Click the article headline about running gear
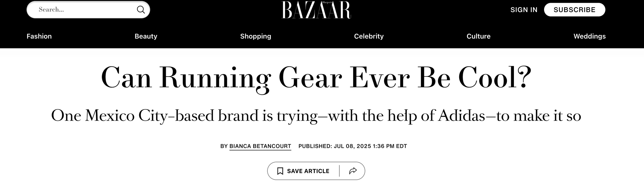The height and width of the screenshot is (188, 644). 316,78
